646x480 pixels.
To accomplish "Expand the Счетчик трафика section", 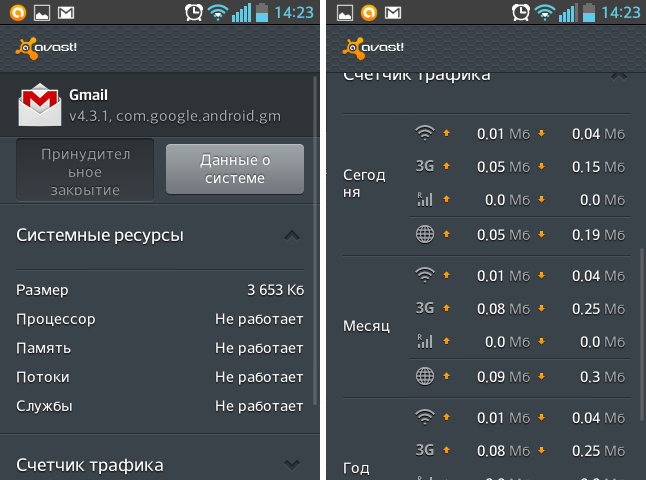I will tap(291, 464).
